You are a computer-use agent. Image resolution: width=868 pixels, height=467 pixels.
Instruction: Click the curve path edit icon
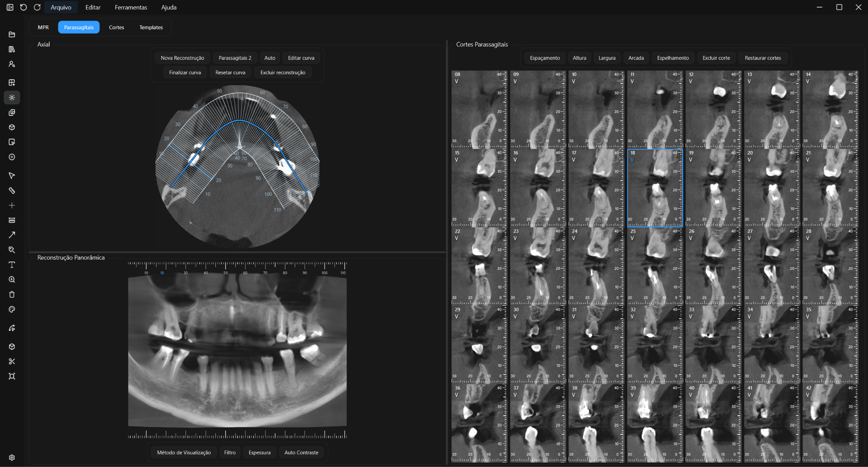pyautogui.click(x=12, y=328)
